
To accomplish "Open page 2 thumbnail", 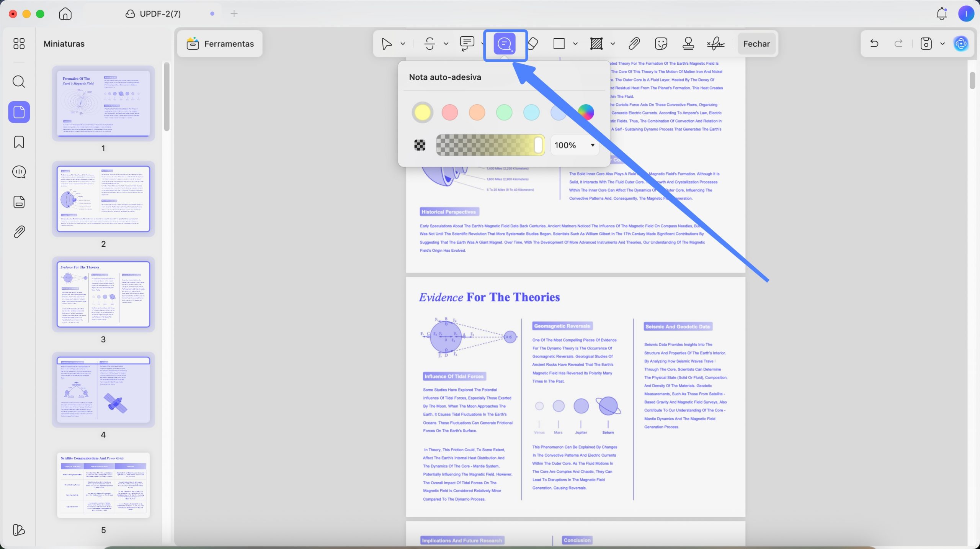I will point(103,199).
